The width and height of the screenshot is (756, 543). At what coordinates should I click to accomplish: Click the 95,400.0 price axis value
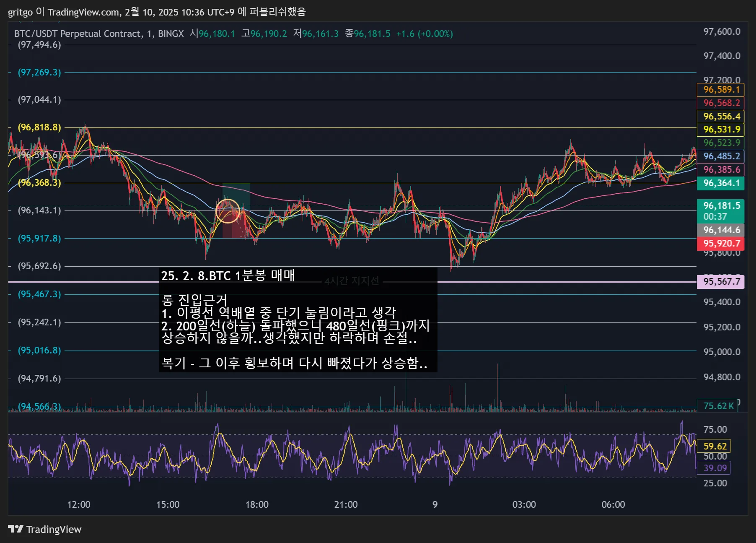point(722,302)
